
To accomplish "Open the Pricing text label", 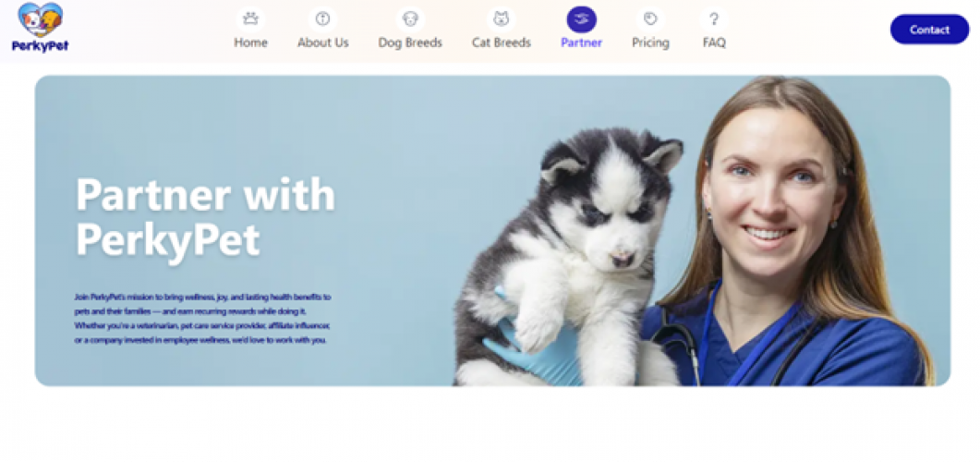I will click(x=650, y=43).
